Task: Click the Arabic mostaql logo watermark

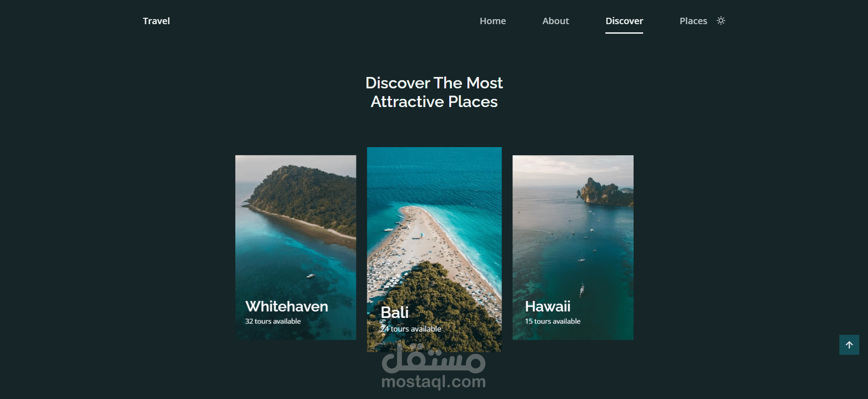Action: pos(434,358)
